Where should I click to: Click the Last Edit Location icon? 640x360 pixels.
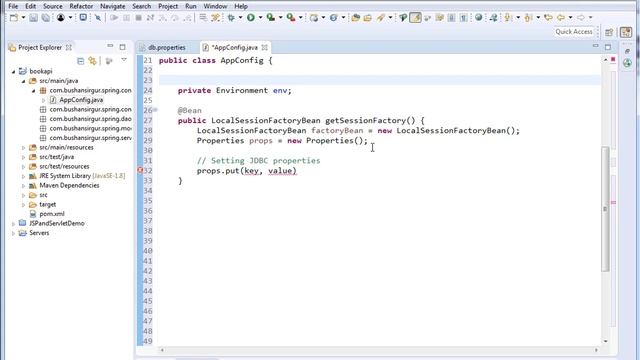pyautogui.click(x=548, y=18)
